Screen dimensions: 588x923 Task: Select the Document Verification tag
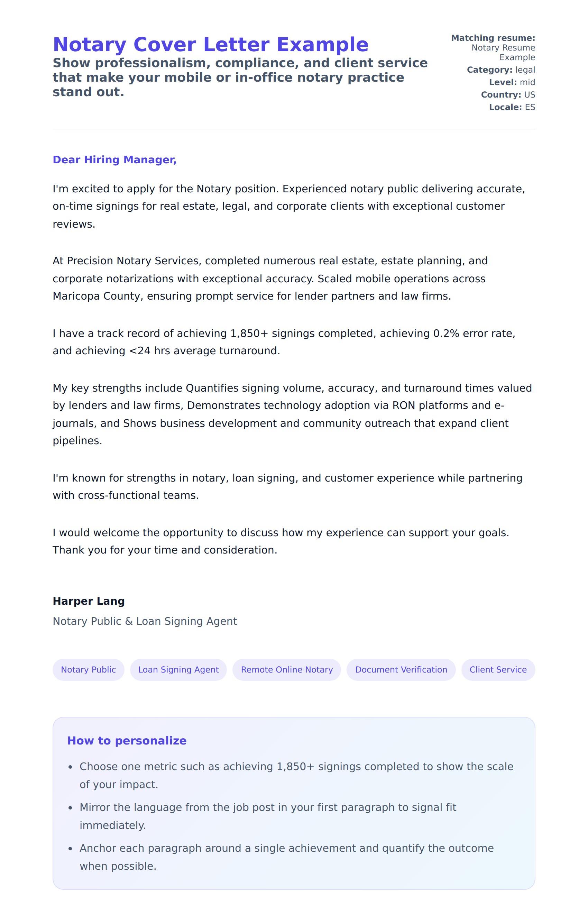[401, 670]
